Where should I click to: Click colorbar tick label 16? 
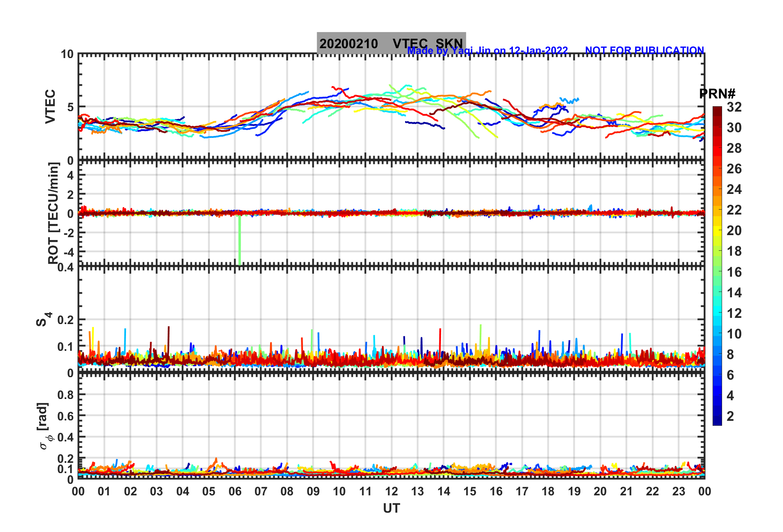734,272
